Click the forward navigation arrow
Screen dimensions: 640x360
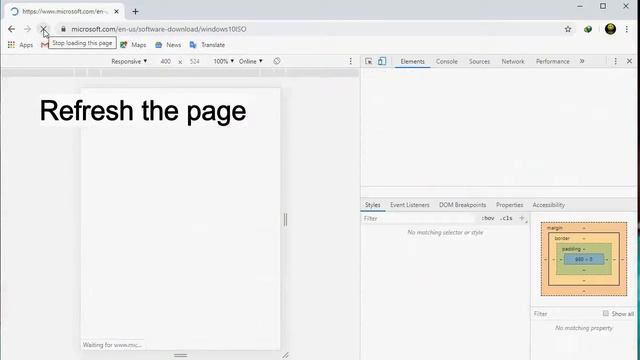(x=27, y=29)
